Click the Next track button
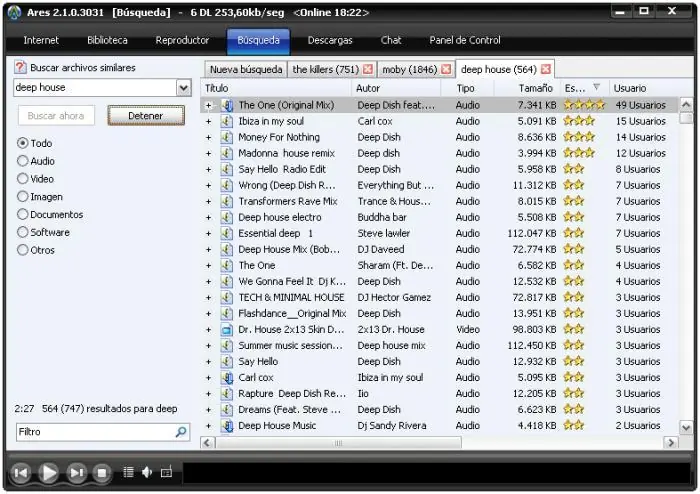The width and height of the screenshot is (700, 494). 76,472
